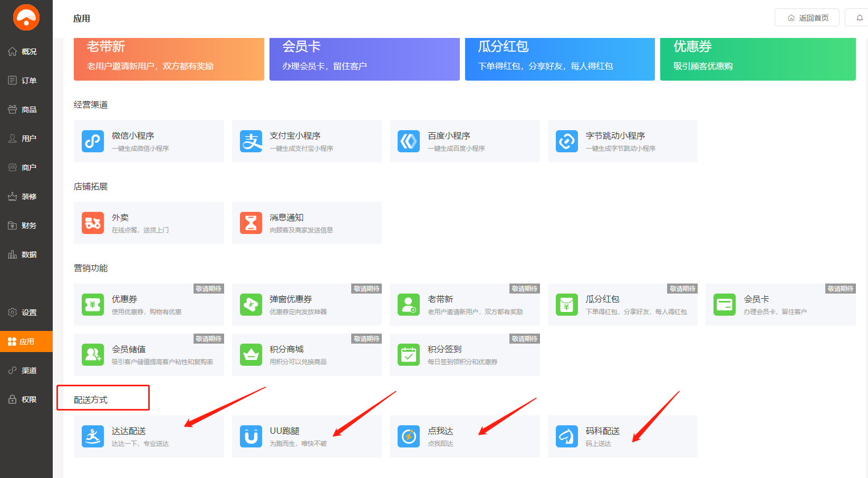Switch to 渠道 sidebar item
Screen dimensions: 868x478
point(26,370)
